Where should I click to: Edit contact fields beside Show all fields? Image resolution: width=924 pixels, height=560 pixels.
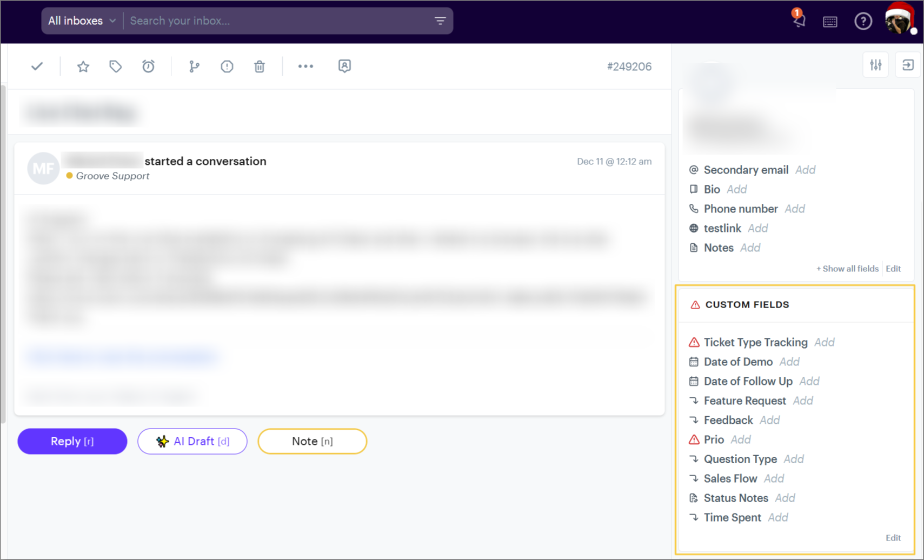click(893, 269)
